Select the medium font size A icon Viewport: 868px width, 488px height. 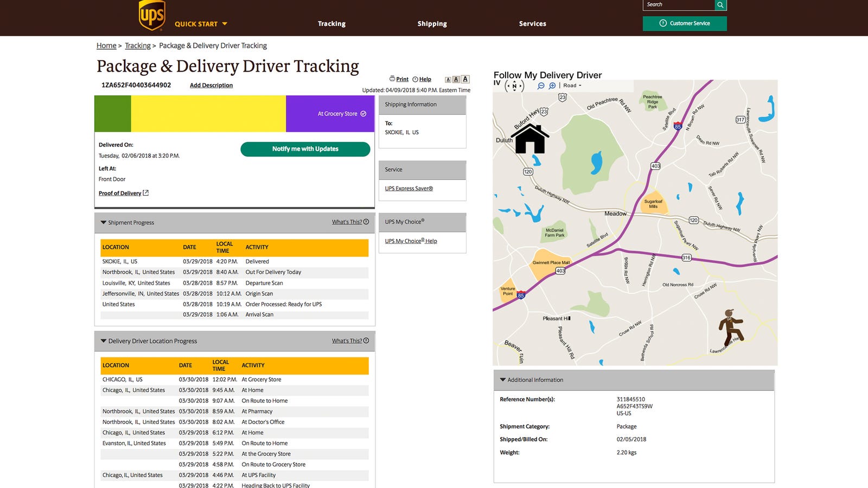pos(456,79)
